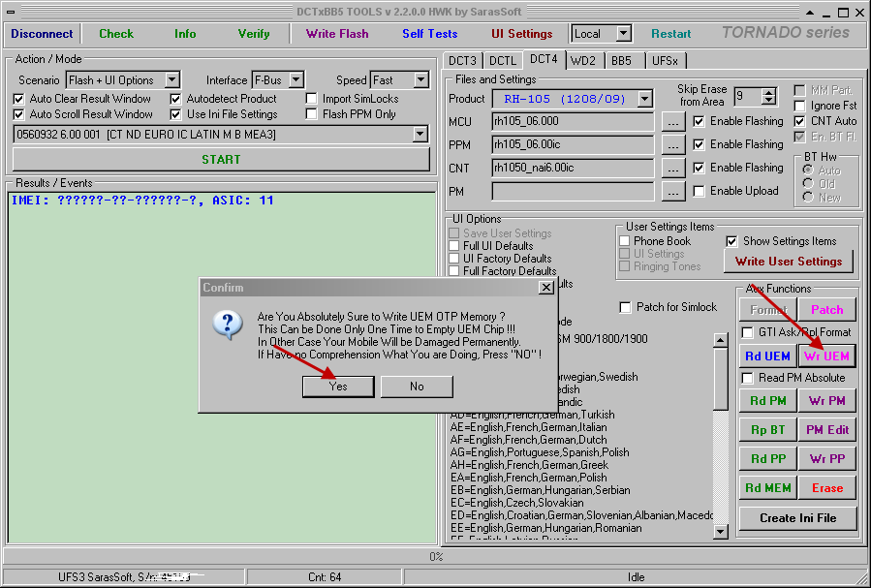
Task: Open the Interface F-Bus dropdown
Action: (296, 80)
